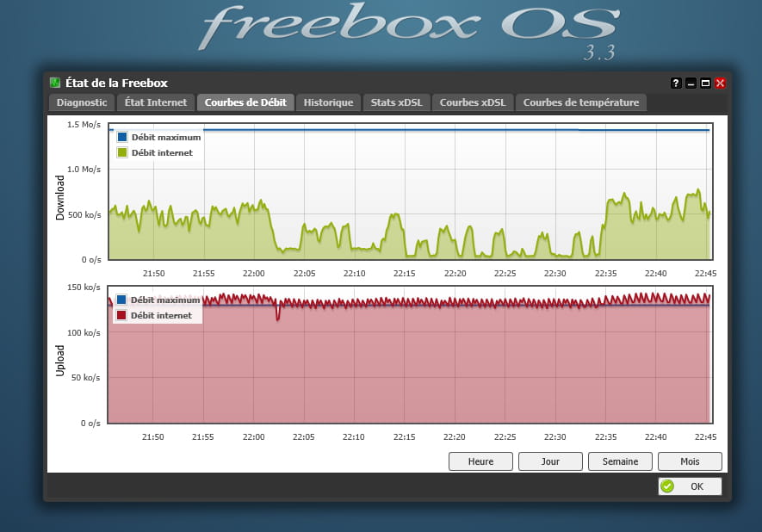This screenshot has width=762, height=532.
Task: Switch to the Diagnostic tab
Action: click(82, 102)
